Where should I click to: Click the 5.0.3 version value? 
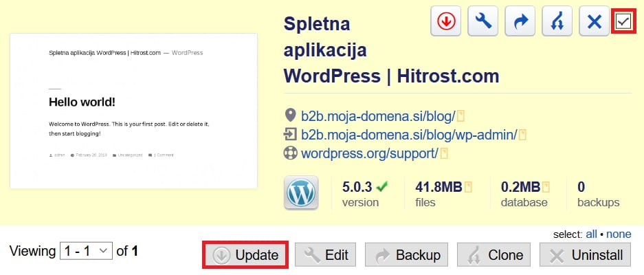click(357, 187)
